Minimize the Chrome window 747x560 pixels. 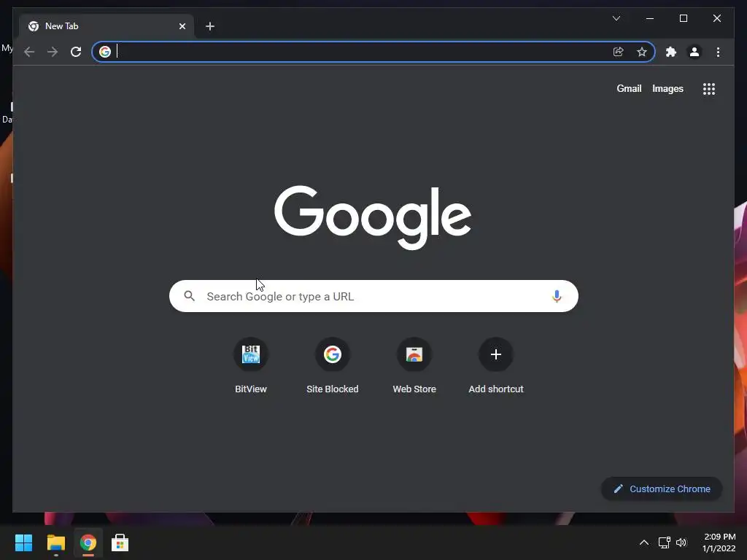(x=650, y=18)
